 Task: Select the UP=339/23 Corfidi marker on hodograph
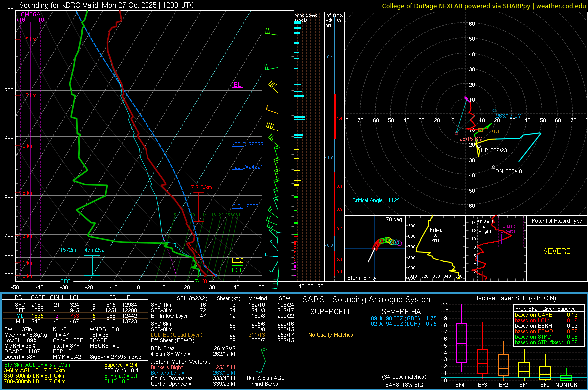pos(479,146)
